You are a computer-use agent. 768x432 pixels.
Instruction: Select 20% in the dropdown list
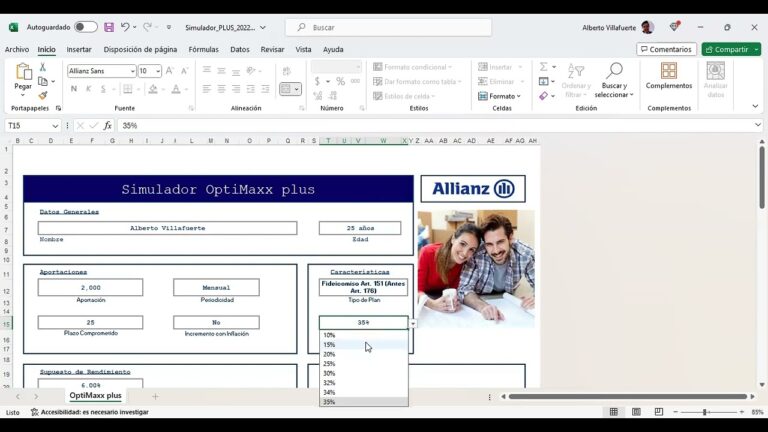pyautogui.click(x=363, y=354)
